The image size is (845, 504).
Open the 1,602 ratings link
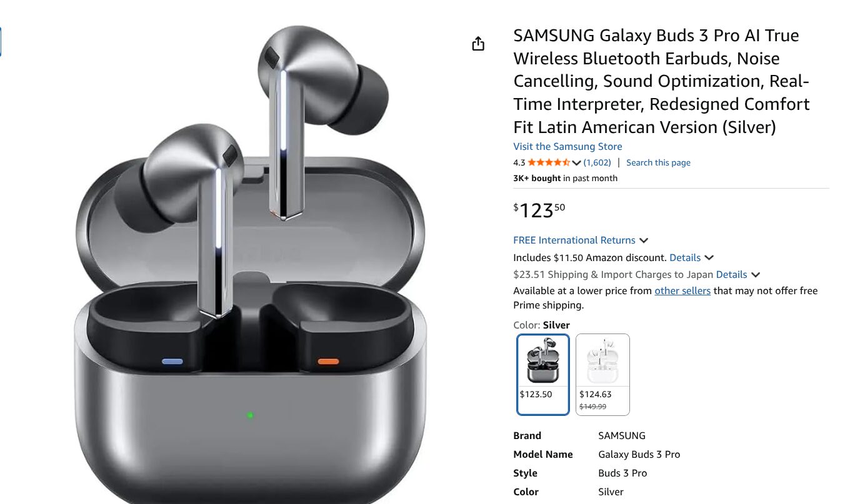(x=597, y=162)
